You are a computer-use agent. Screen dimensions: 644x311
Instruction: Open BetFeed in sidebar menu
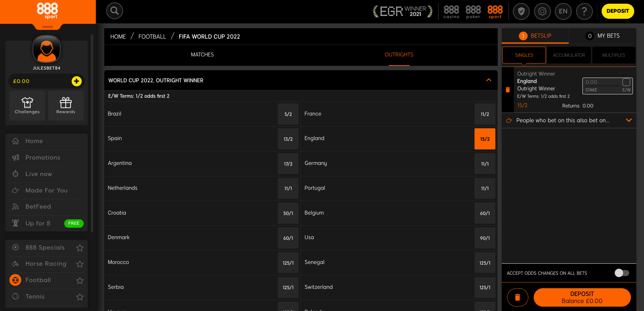pos(46,207)
